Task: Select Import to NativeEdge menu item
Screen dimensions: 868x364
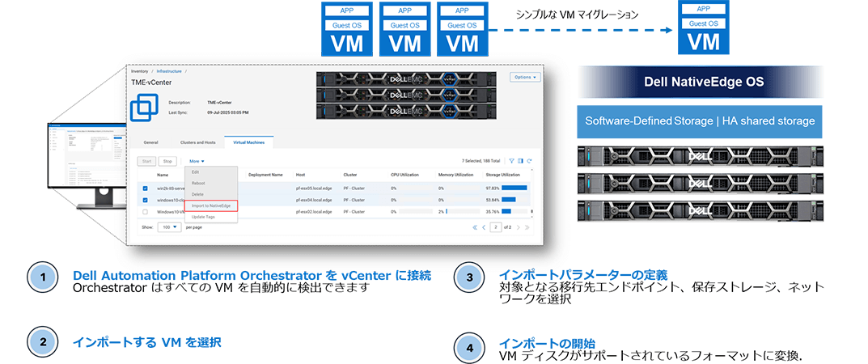Action: (x=210, y=205)
